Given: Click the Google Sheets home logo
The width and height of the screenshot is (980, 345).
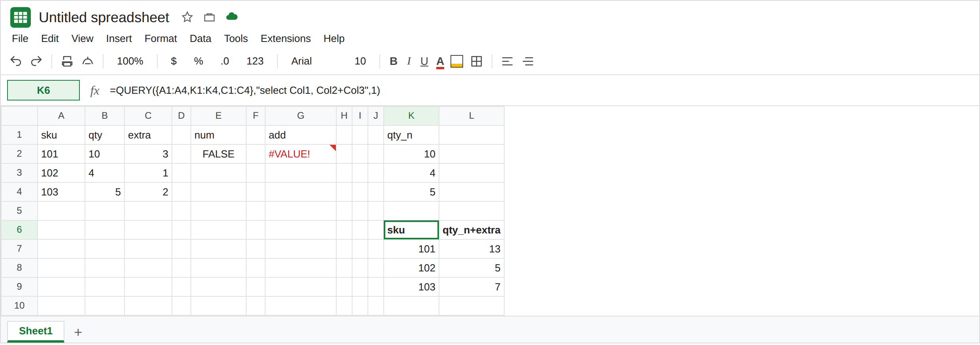Looking at the screenshot, I should click(21, 17).
